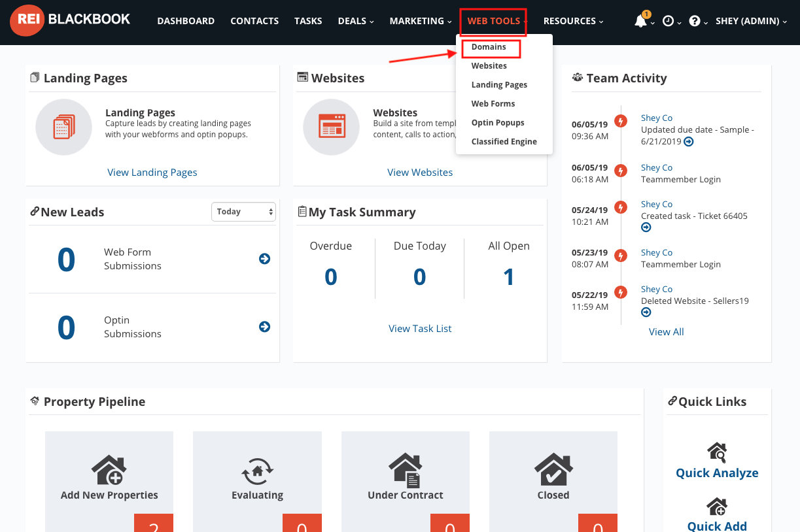Expand the MARKETING menu

pos(421,21)
